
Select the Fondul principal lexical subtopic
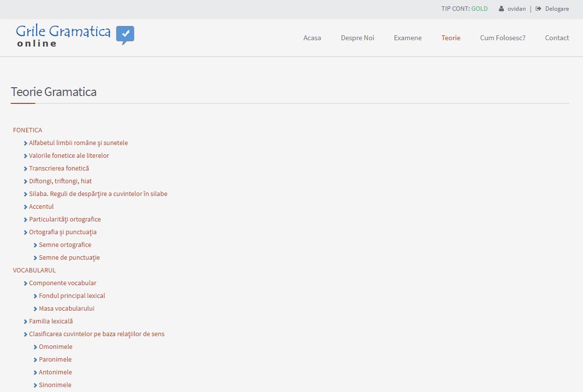(72, 296)
